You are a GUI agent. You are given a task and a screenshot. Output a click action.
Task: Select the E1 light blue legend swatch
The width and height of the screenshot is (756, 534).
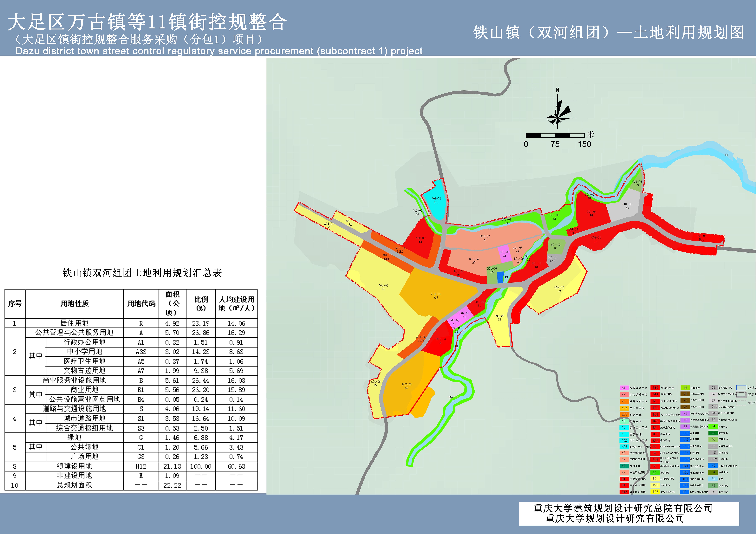(713, 479)
